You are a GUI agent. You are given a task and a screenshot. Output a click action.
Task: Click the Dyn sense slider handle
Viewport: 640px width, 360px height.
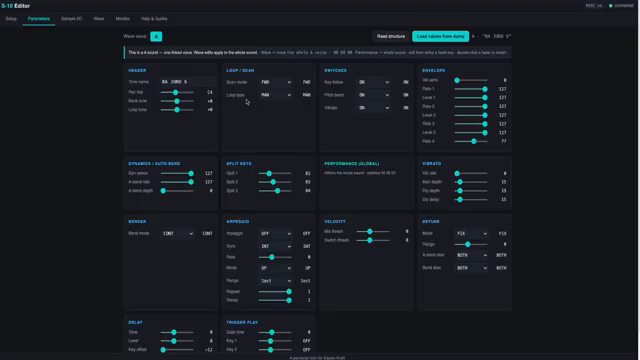tap(191, 173)
